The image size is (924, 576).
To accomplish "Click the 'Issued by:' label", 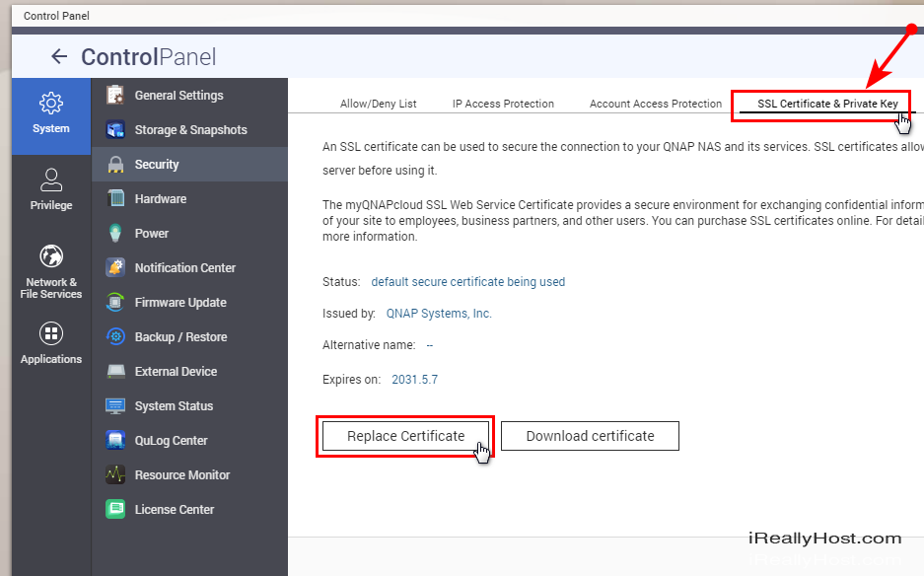I will (349, 314).
